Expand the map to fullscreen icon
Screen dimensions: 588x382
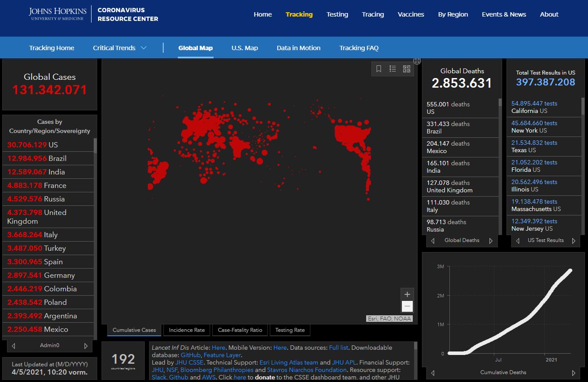(x=417, y=61)
